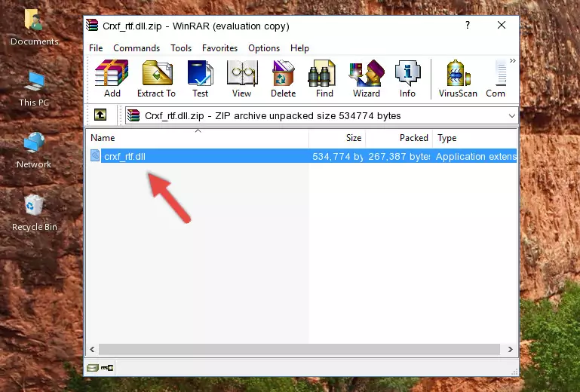Open the Help menu
The width and height of the screenshot is (580, 392).
(x=299, y=48)
